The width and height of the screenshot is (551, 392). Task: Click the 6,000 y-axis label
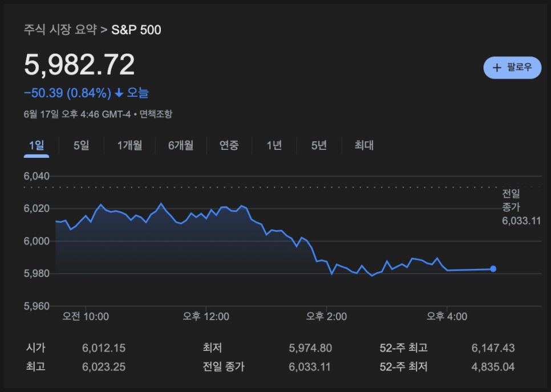click(37, 241)
